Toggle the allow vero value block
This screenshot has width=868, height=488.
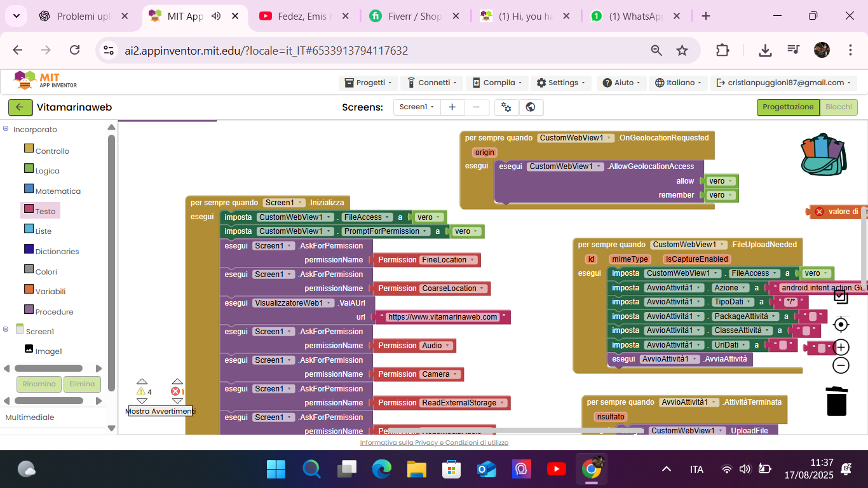[x=721, y=181]
